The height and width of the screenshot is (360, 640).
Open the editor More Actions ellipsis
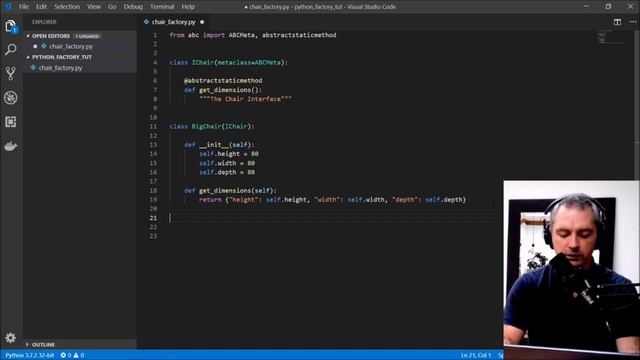tap(633, 22)
